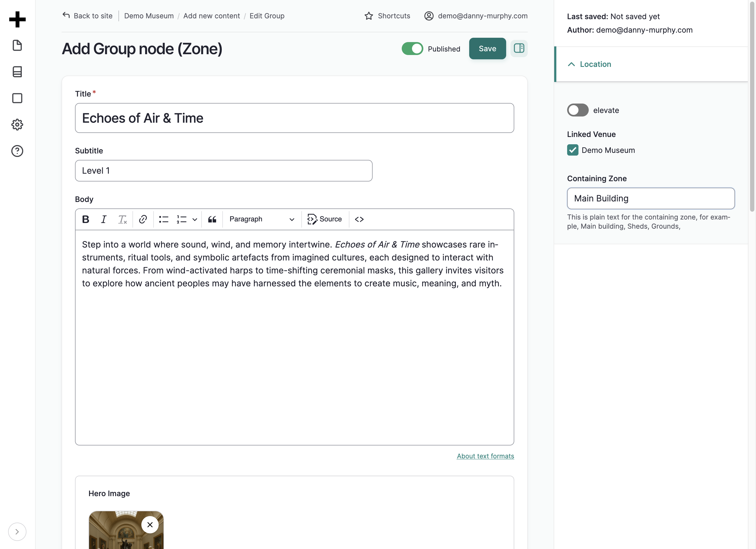Click the remove format icon
The height and width of the screenshot is (549, 756).
tap(122, 219)
